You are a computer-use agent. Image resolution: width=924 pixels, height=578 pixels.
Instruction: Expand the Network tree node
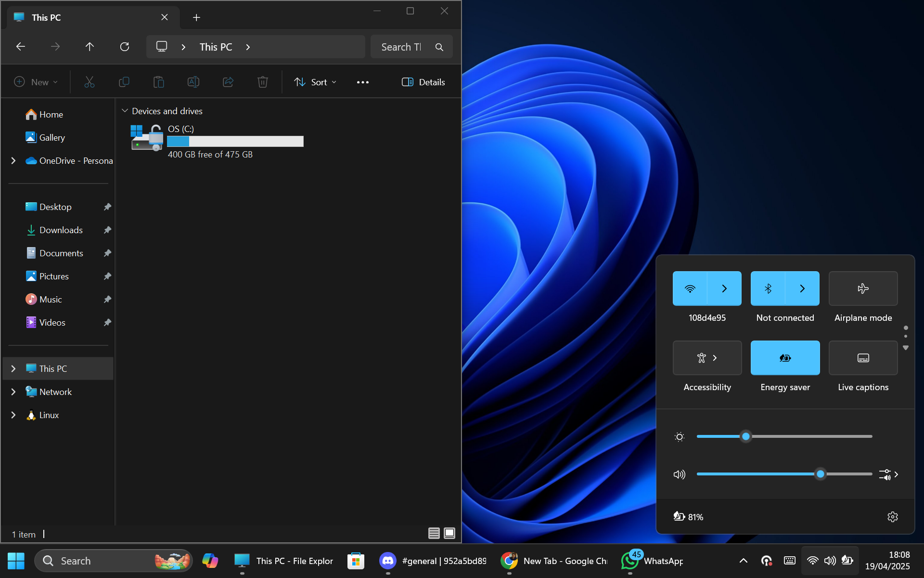click(x=13, y=392)
